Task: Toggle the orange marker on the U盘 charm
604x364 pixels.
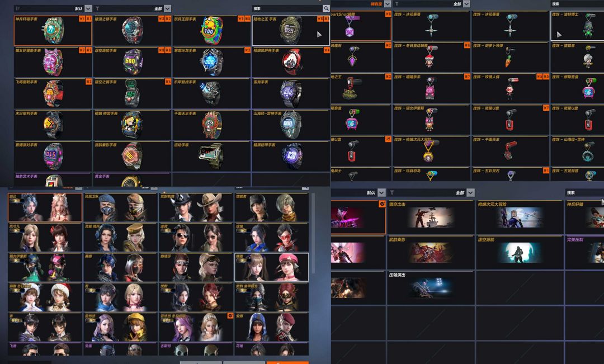Action: pos(388,139)
